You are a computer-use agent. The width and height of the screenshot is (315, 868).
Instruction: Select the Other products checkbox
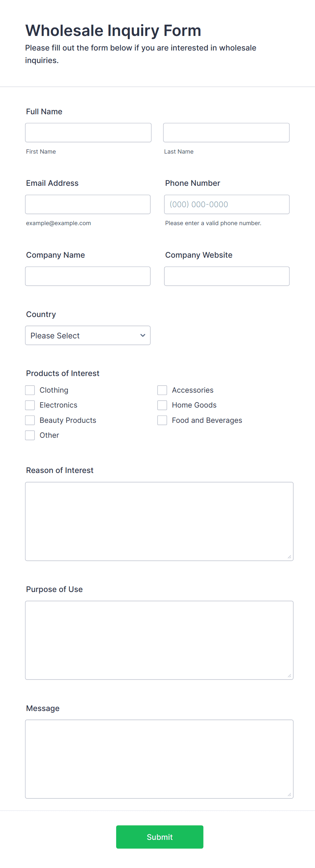30,435
